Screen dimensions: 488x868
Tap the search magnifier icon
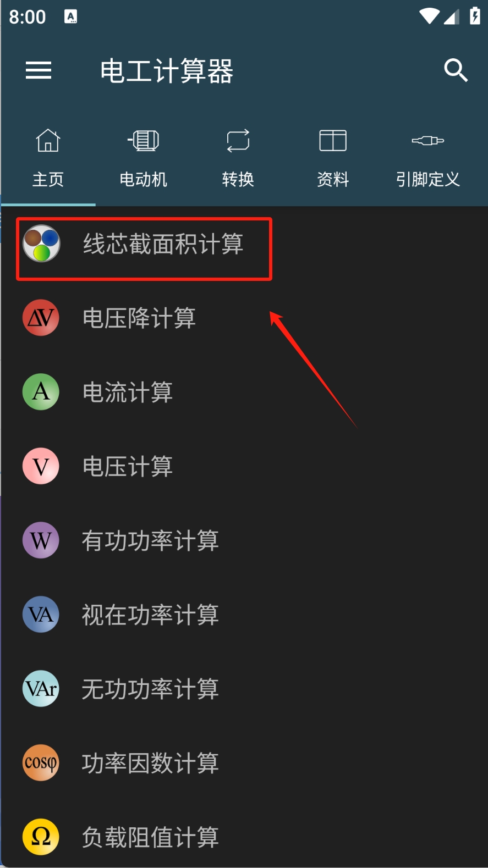456,70
